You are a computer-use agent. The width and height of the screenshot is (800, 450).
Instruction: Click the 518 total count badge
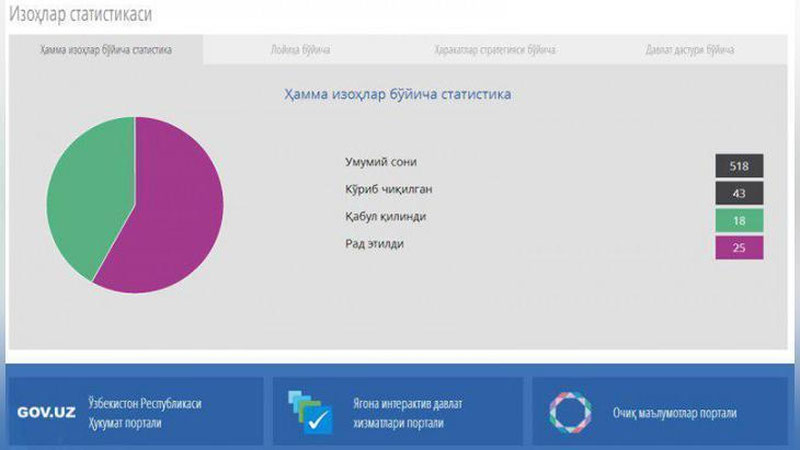[x=739, y=166]
